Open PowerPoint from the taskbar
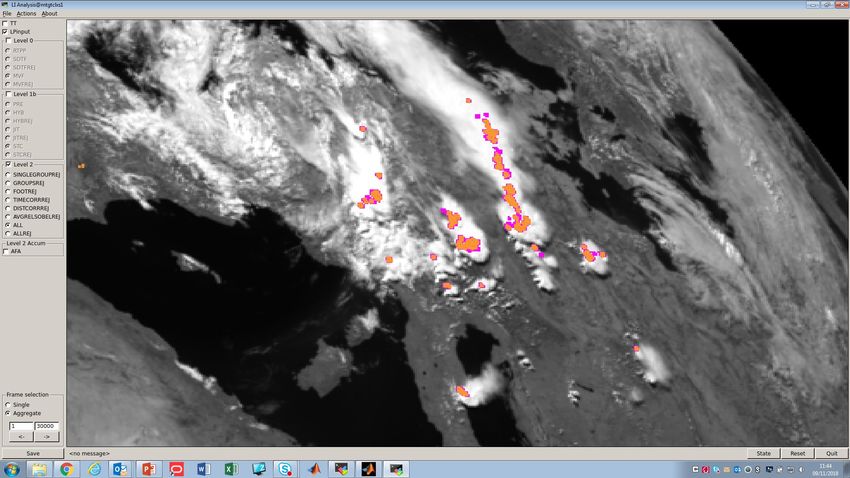Viewport: 850px width, 478px height. coord(148,469)
